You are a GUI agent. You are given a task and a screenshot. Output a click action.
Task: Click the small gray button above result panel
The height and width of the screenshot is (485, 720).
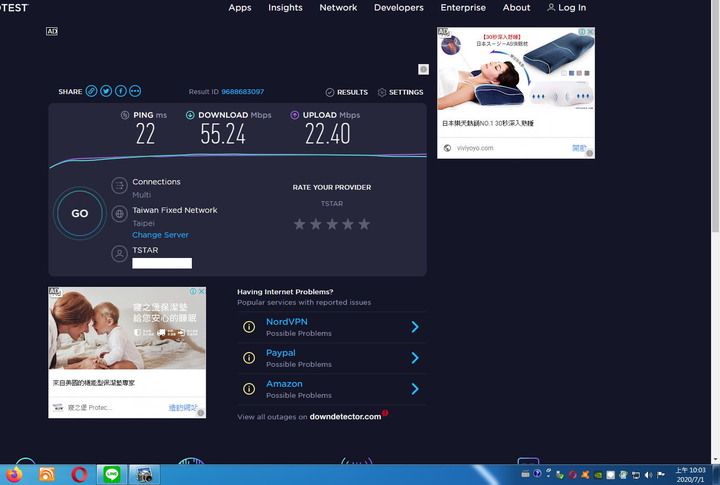pyautogui.click(x=423, y=69)
